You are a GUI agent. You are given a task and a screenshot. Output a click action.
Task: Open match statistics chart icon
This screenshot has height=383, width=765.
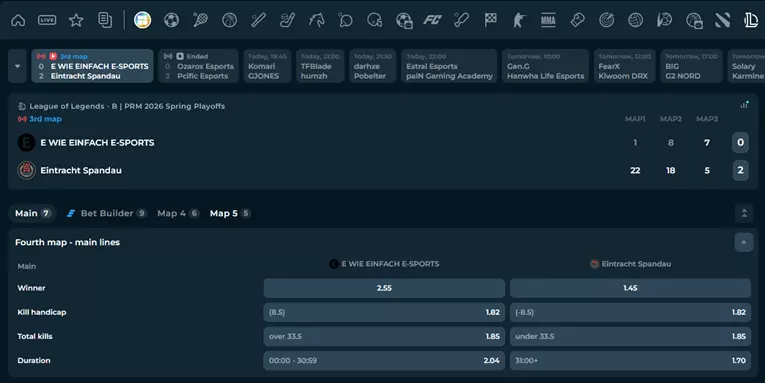(x=744, y=104)
